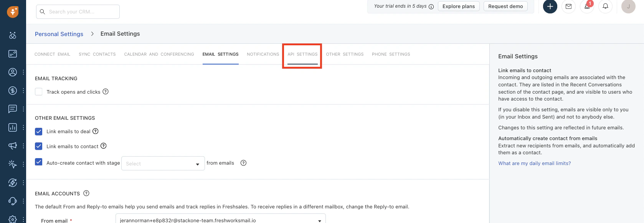Enable Track opens and clicks checkbox
The width and height of the screenshot is (644, 223).
39,92
